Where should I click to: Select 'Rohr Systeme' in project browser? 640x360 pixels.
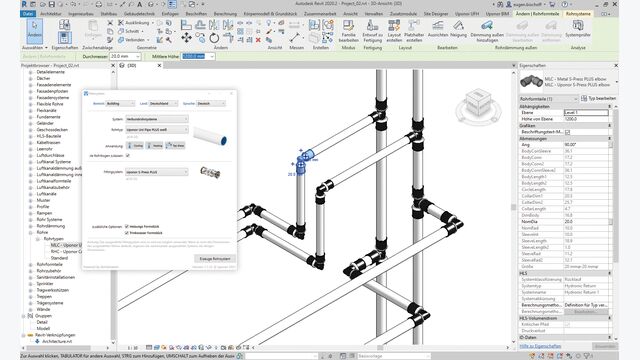[x=49, y=220]
